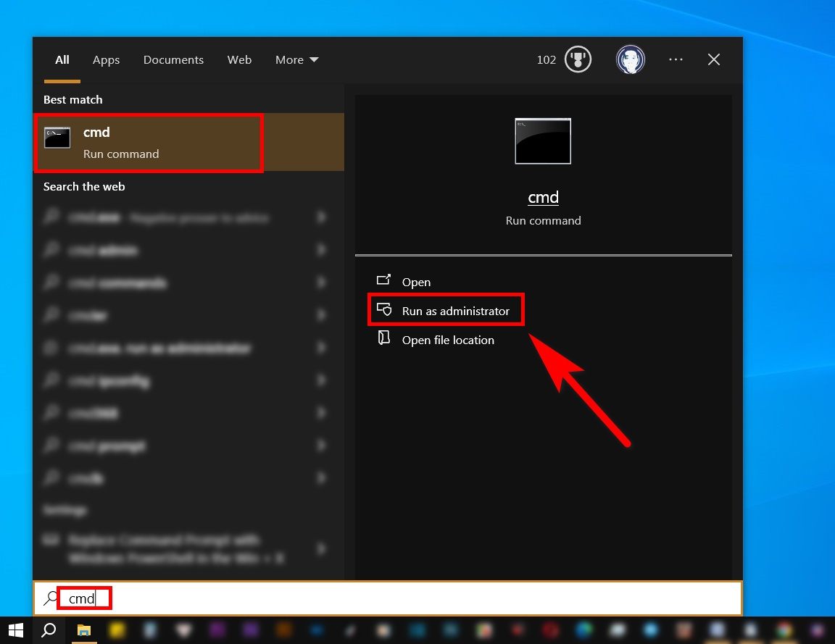Open the three-dot options menu

676,59
